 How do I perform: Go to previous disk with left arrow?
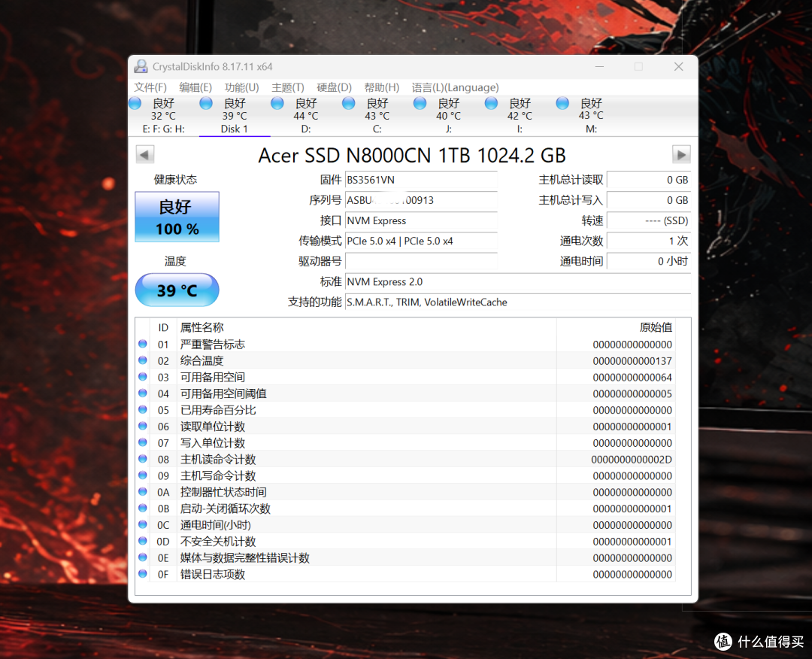point(145,154)
